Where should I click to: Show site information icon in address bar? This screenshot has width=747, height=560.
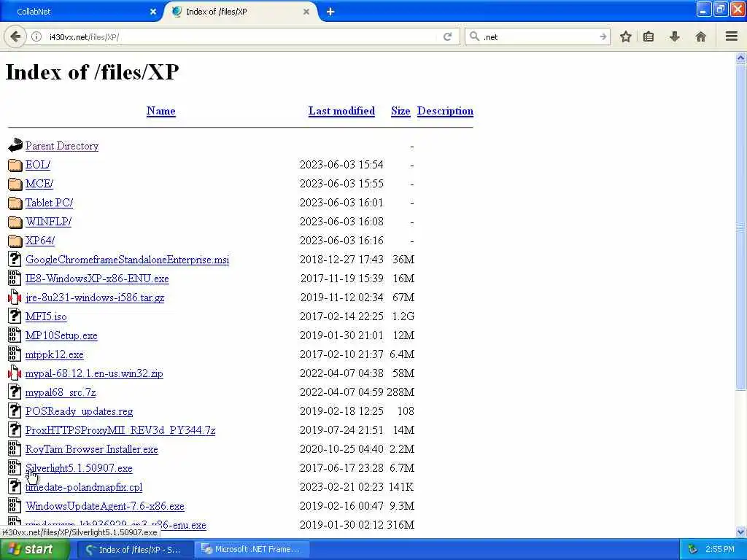[x=36, y=36]
